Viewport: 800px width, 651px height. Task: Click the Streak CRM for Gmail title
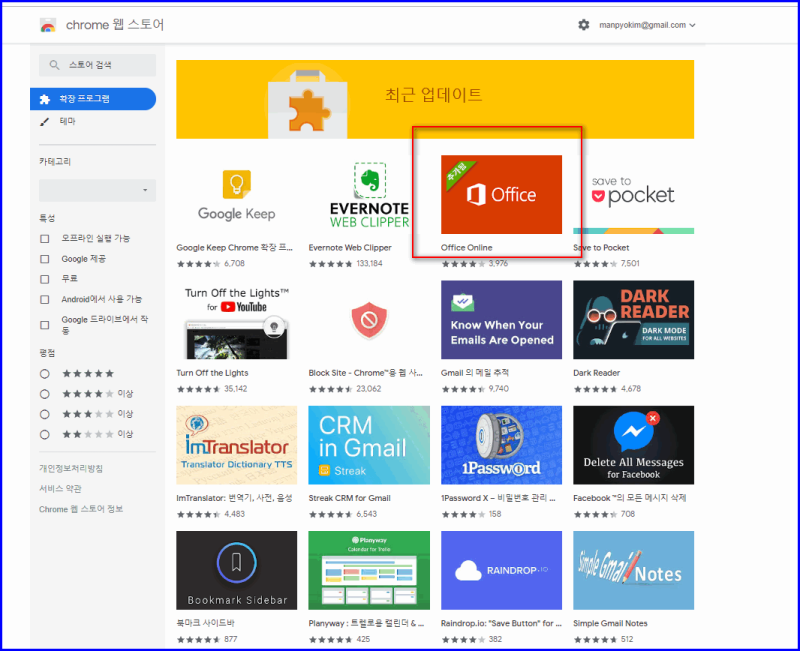click(349, 498)
